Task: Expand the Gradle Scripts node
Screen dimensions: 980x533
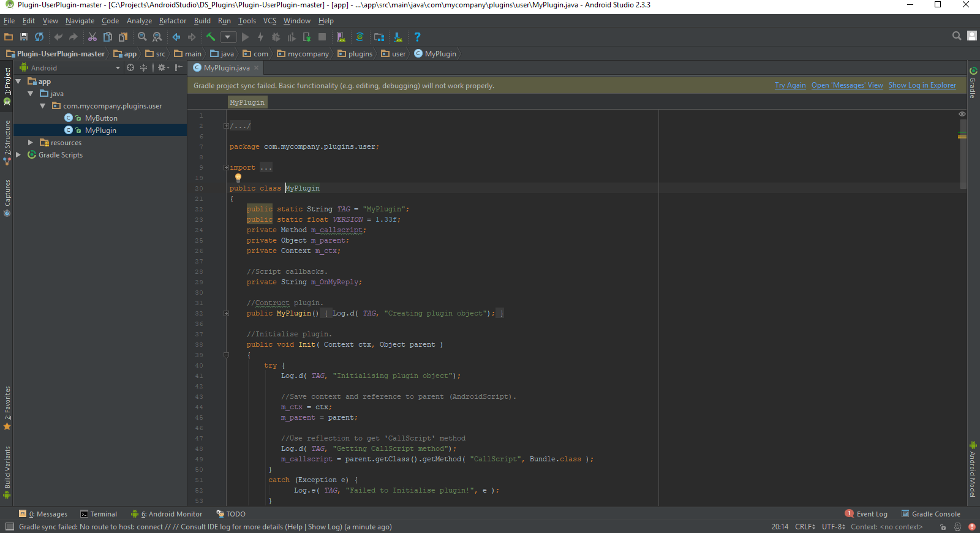Action: pyautogui.click(x=18, y=155)
